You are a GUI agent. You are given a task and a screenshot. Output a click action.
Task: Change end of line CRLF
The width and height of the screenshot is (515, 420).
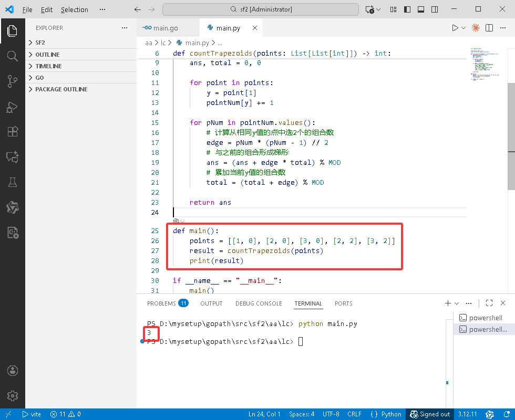[x=354, y=414]
